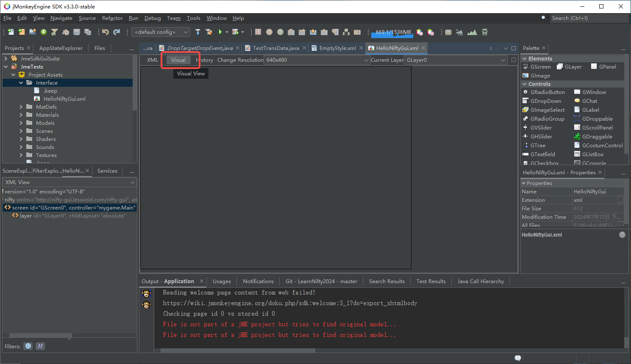Select the GDraggable palette control

pos(593,137)
